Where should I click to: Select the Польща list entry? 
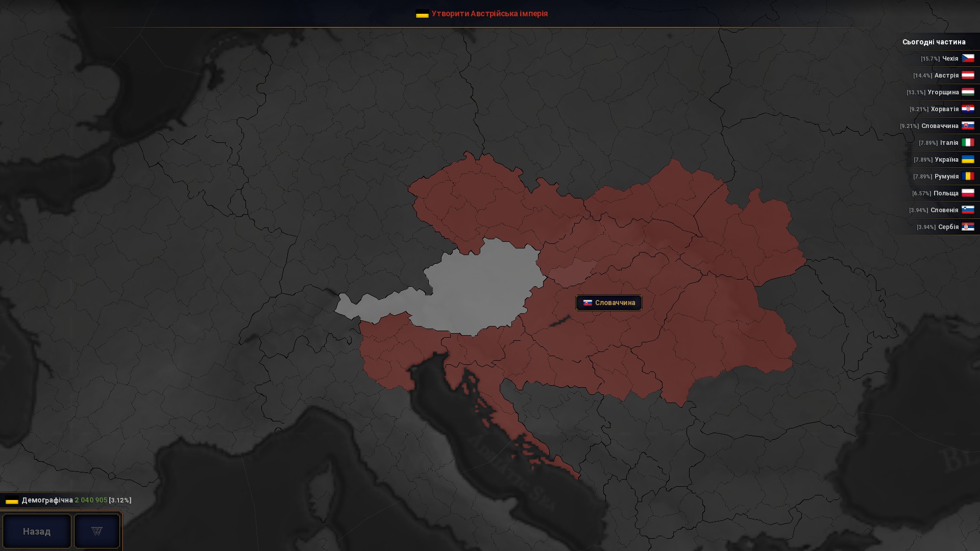coord(945,193)
